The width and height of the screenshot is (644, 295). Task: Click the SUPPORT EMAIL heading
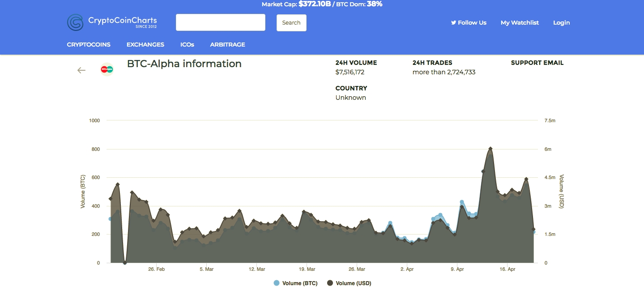537,63
